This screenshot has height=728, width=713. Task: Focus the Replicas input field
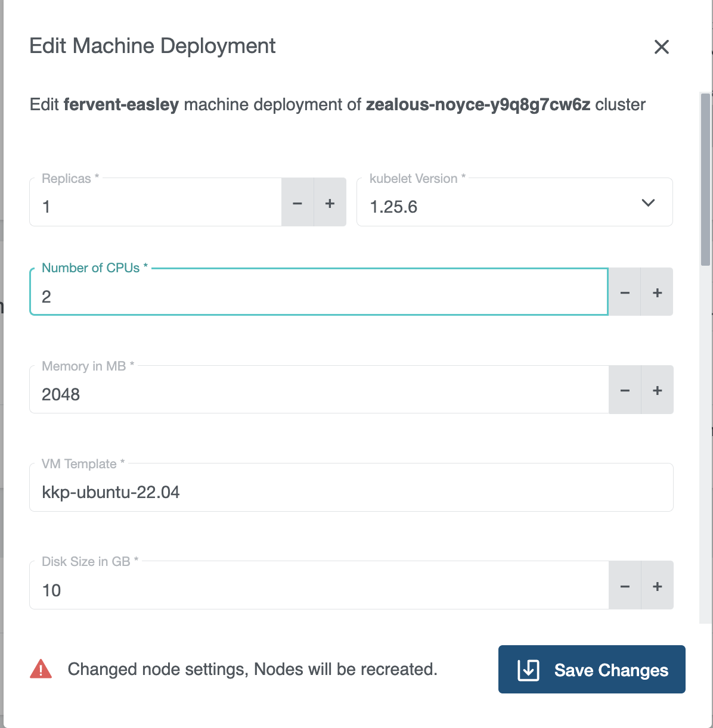click(x=149, y=207)
